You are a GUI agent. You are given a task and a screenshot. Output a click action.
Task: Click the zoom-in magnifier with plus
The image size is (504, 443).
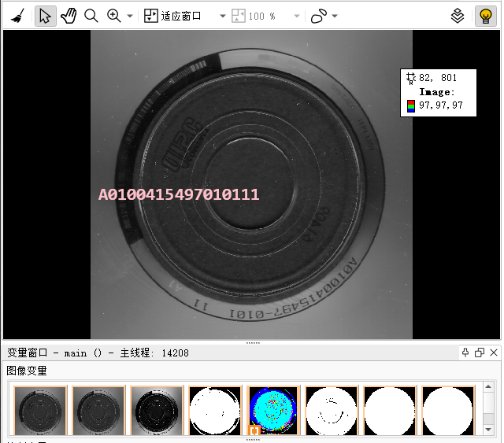tap(113, 16)
